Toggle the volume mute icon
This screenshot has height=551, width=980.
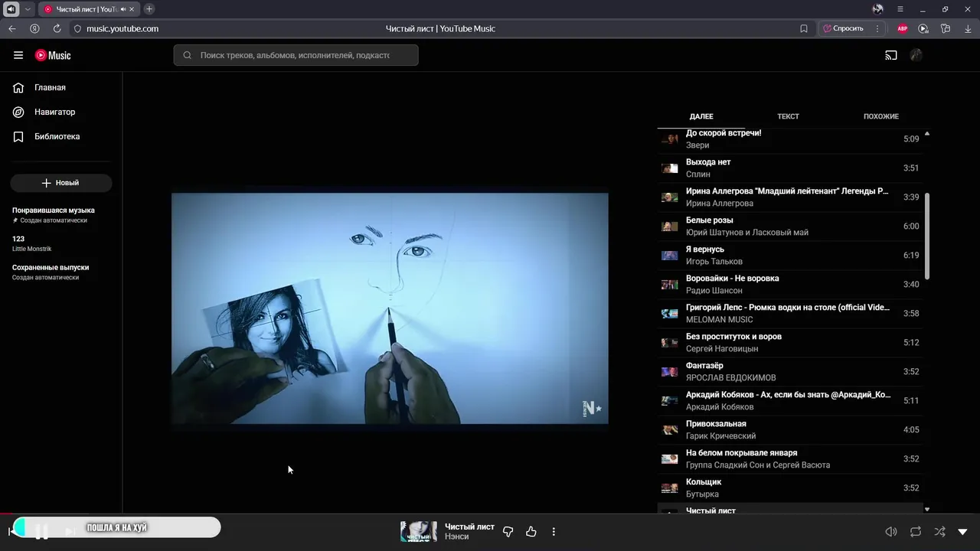coord(891,531)
